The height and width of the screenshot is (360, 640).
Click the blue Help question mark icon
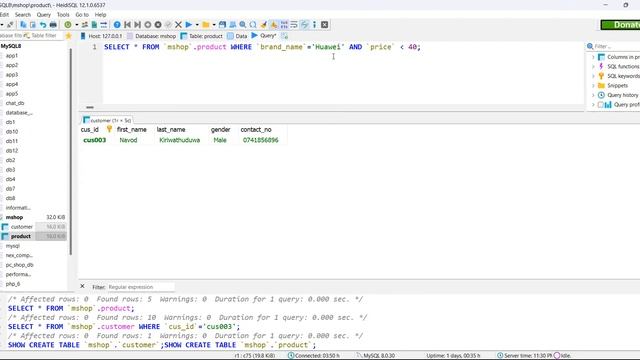pyautogui.click(x=117, y=25)
